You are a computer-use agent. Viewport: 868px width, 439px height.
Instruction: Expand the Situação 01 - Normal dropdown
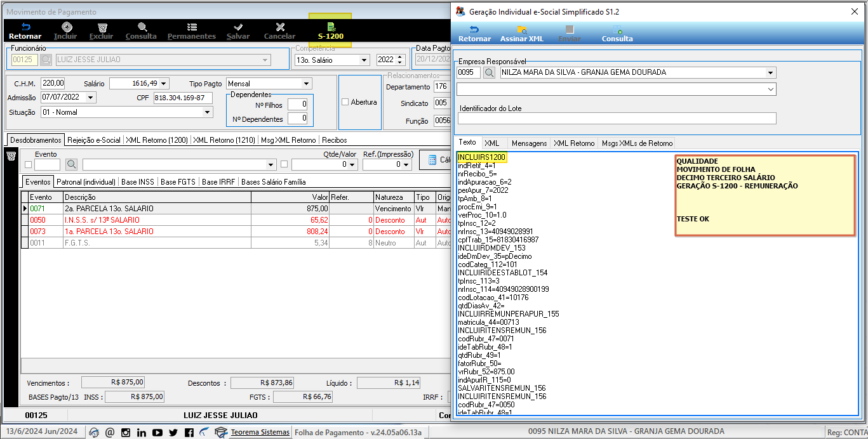[x=207, y=112]
